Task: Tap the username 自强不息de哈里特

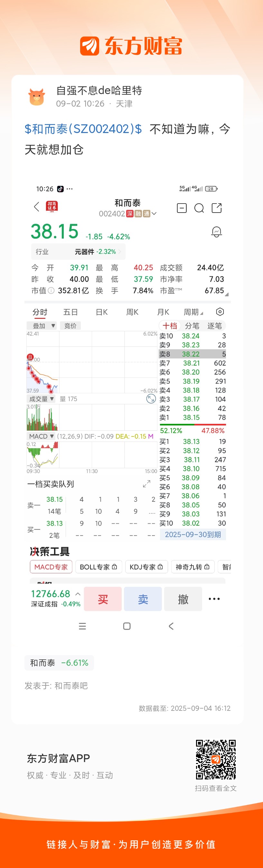Action: (x=99, y=90)
